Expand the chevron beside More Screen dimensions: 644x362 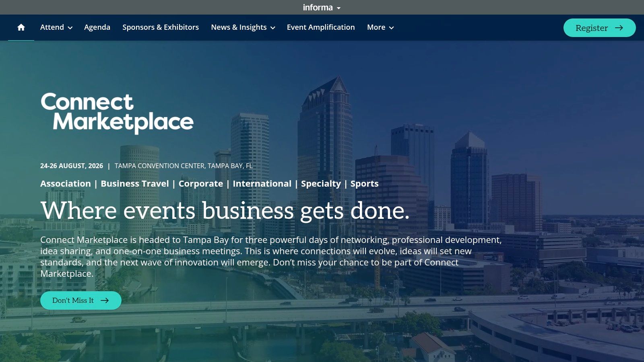tap(391, 28)
